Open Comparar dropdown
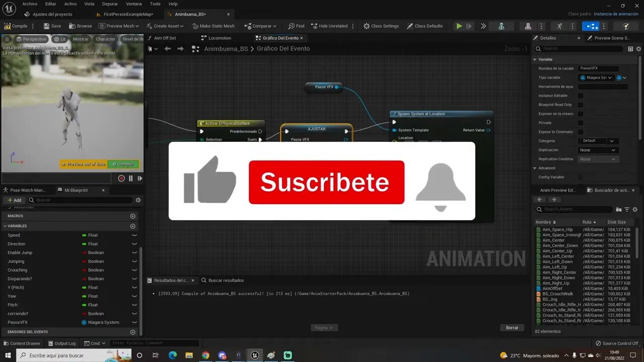 coord(261,26)
